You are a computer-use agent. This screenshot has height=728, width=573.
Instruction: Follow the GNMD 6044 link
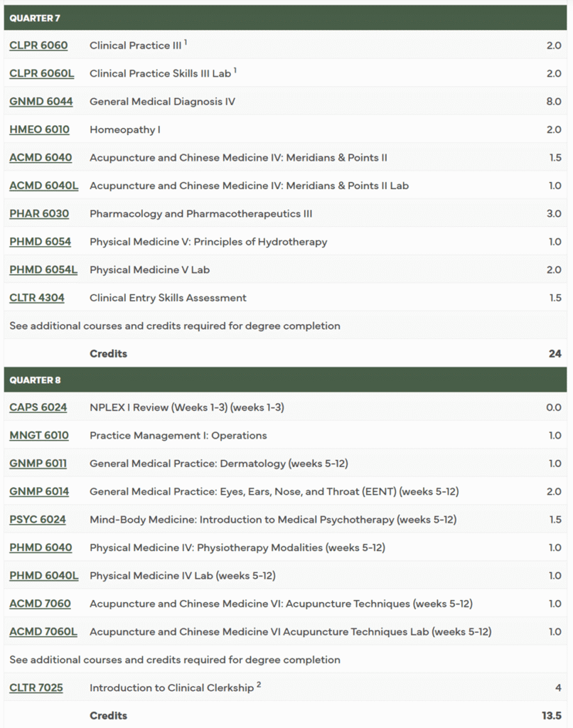[x=41, y=101]
